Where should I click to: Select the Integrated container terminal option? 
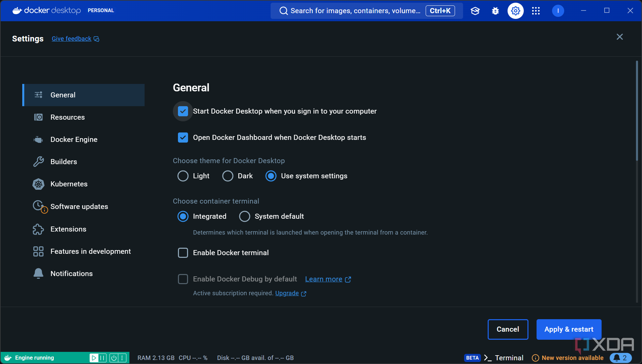point(183,216)
